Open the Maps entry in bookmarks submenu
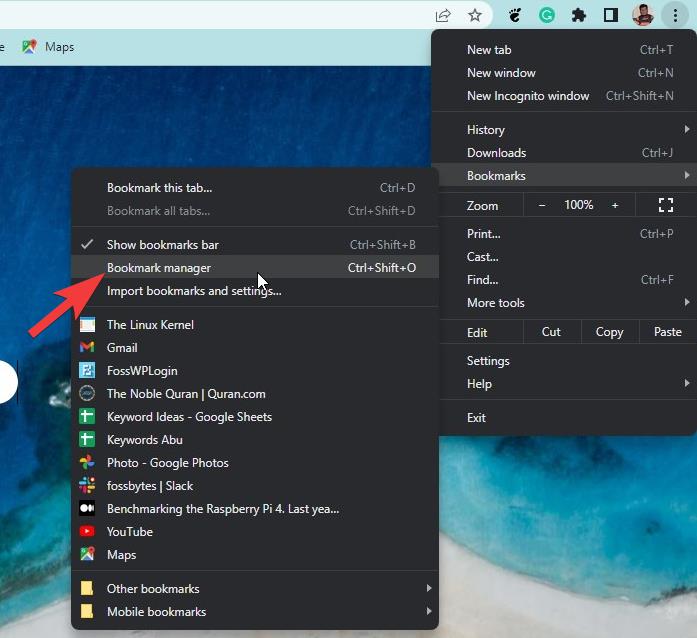This screenshot has width=697, height=638. [x=255, y=555]
